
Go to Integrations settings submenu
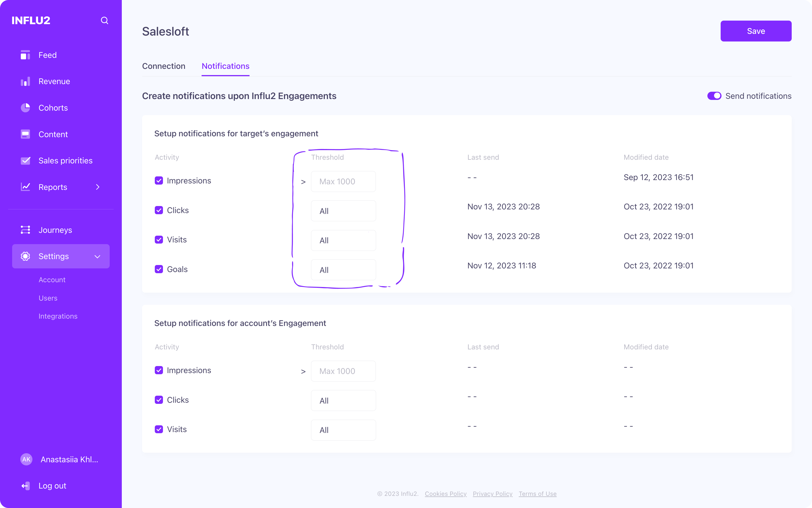click(58, 316)
